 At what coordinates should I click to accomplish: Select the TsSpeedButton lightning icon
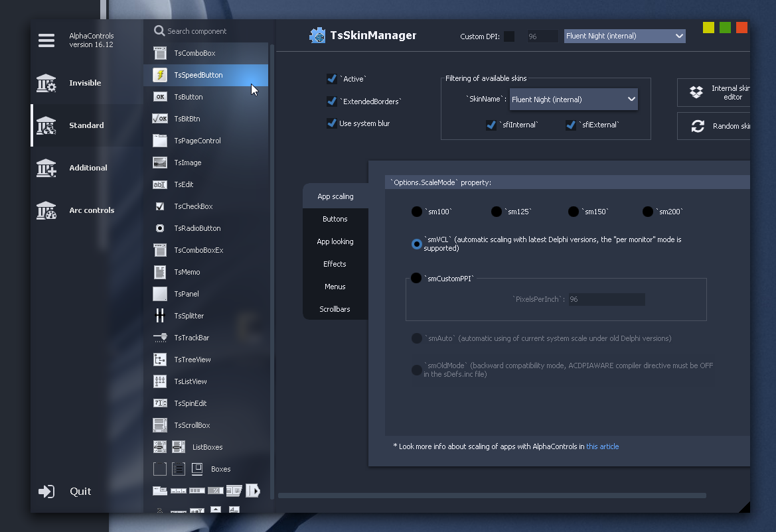(160, 75)
